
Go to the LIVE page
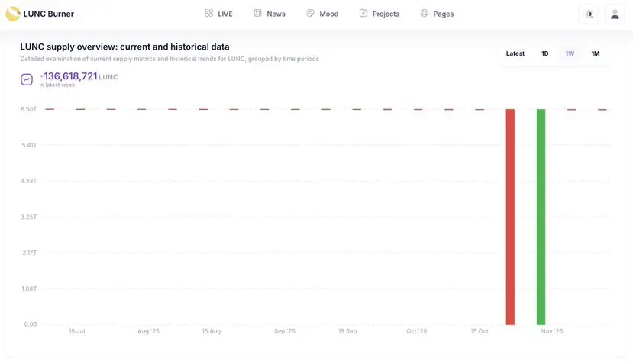(224, 14)
